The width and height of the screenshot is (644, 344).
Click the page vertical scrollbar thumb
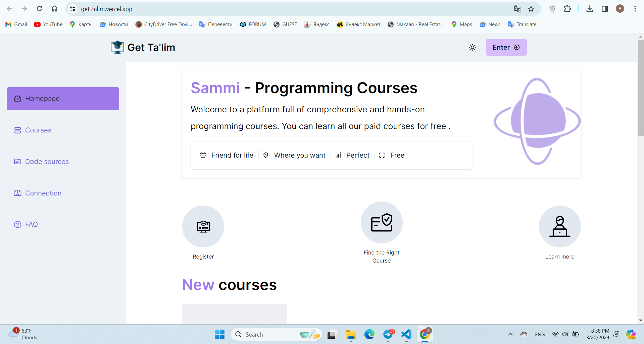641,87
